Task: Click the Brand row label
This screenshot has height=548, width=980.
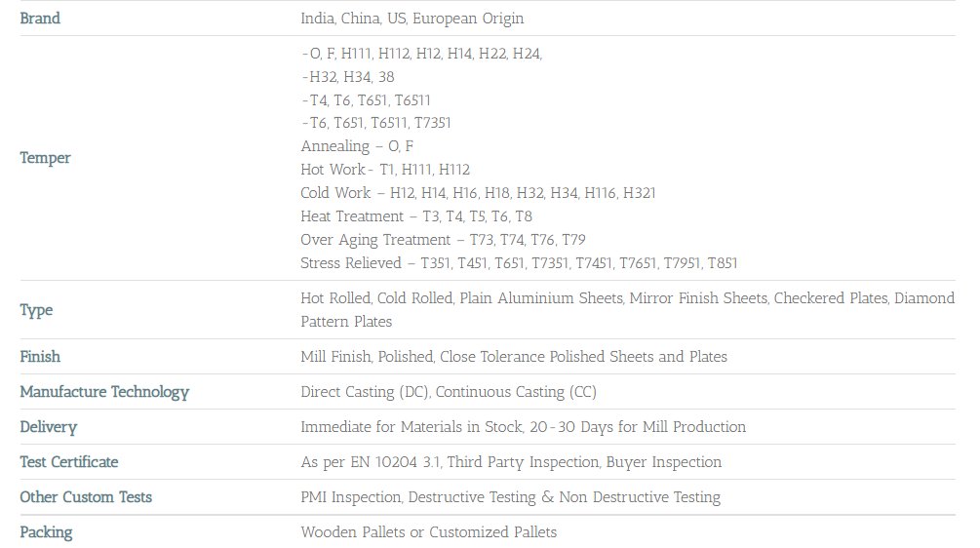Action: tap(40, 19)
